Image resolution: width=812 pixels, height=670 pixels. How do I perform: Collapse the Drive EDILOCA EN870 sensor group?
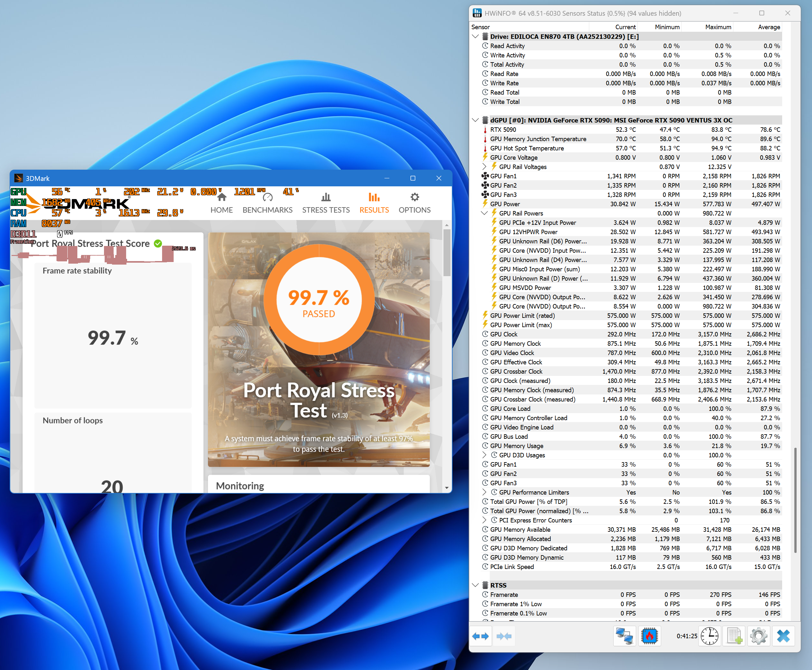click(476, 37)
